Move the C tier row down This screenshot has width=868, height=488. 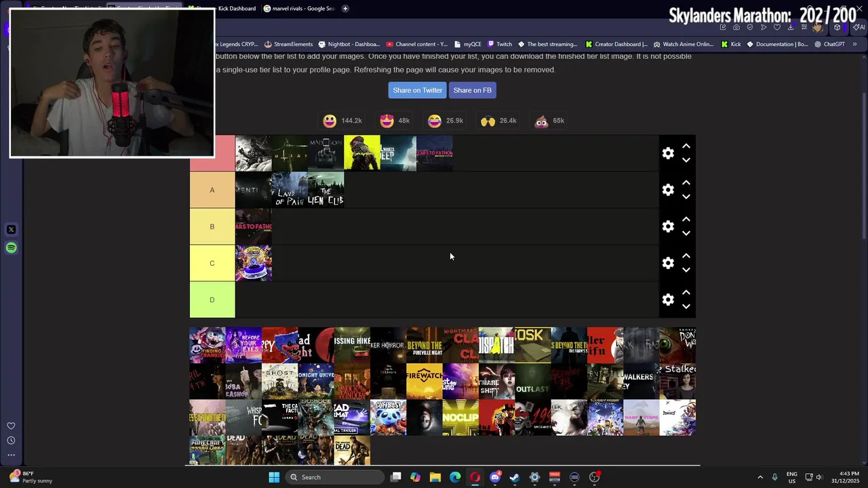[x=686, y=270]
